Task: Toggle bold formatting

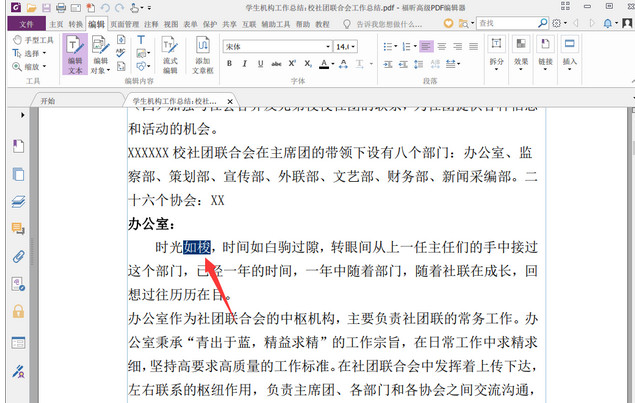Action: pyautogui.click(x=229, y=63)
